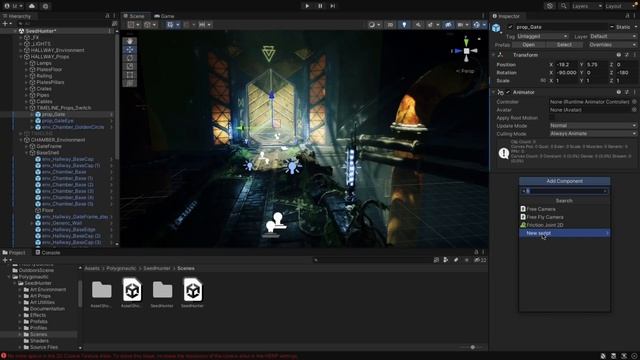Select the Inspector tab
This screenshot has width=640, height=360.
[506, 16]
